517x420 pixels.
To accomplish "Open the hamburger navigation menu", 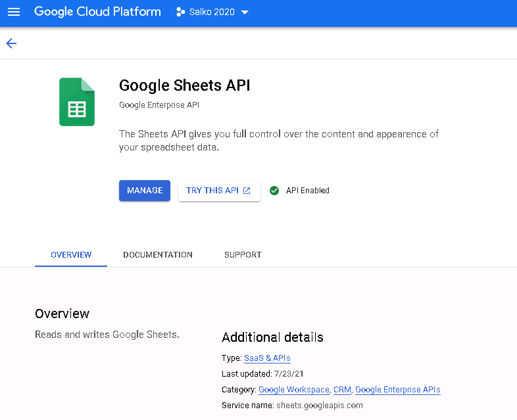I will coord(14,12).
